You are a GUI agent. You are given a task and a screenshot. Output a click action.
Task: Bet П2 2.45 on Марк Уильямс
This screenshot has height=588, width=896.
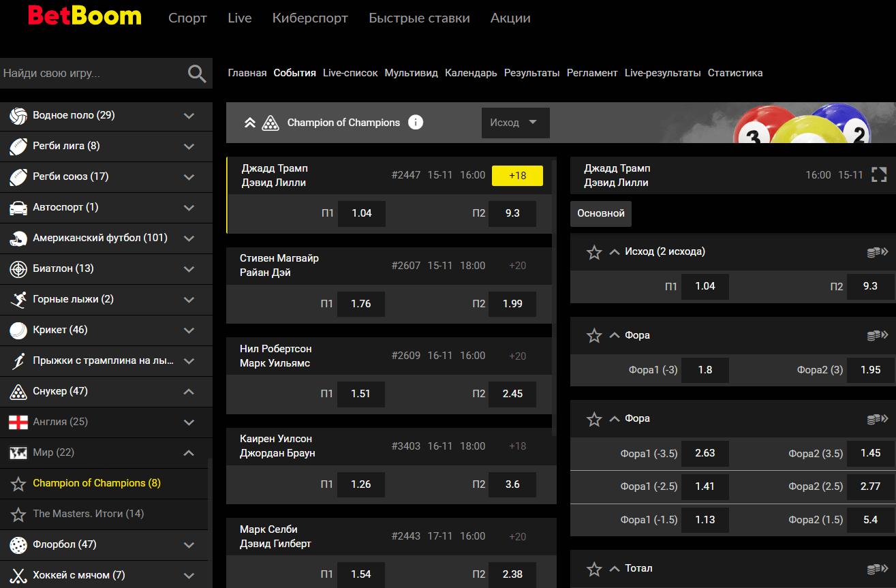pyautogui.click(x=512, y=394)
